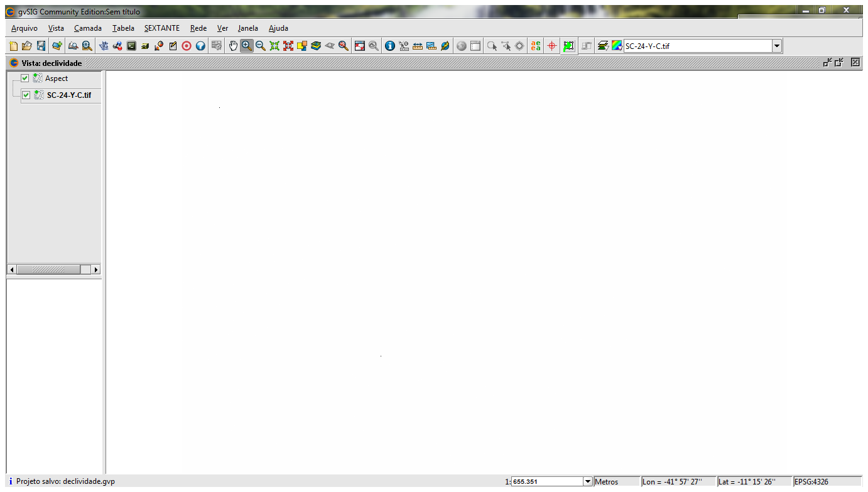Screen dimensions: 868x492
Task: Click the layer panel scrollbar right arrow
Action: tap(96, 269)
